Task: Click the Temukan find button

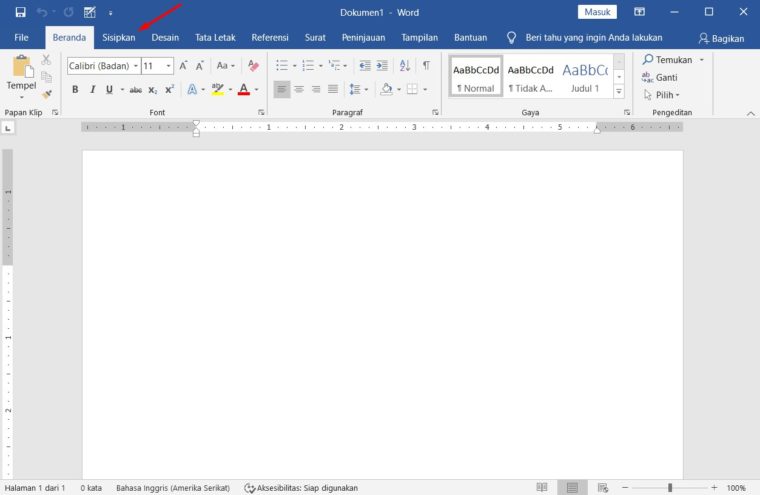Action: (667, 60)
